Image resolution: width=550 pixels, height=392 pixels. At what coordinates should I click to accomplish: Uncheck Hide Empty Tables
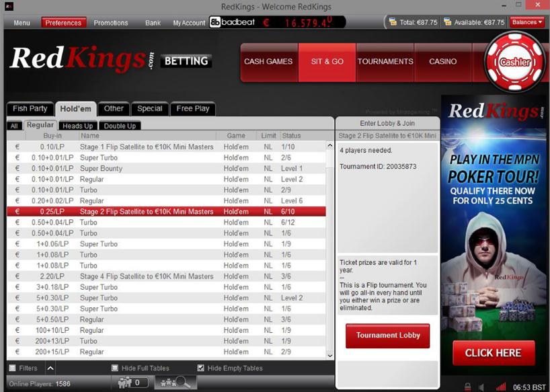[200, 368]
